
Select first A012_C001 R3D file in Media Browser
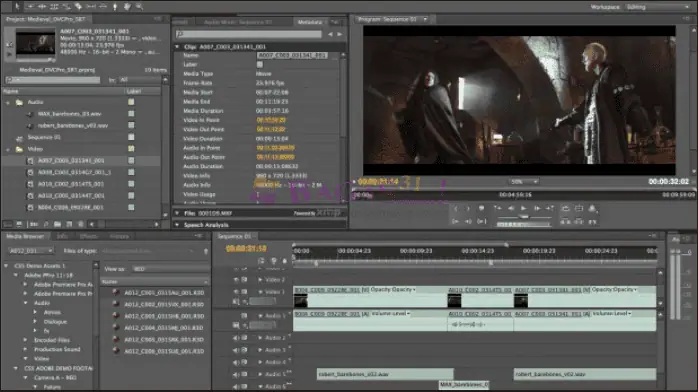(x=164, y=293)
